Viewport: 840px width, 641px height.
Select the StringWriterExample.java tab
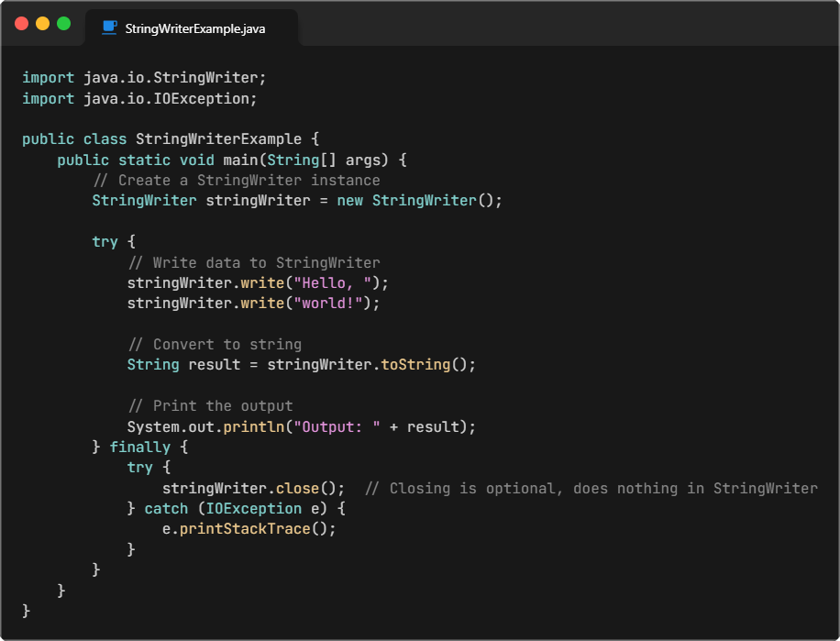coord(195,28)
